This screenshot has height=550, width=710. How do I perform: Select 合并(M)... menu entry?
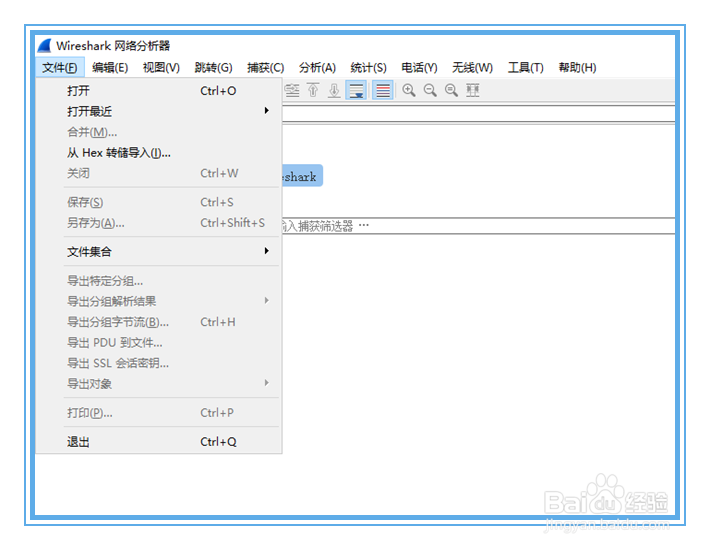click(159, 132)
